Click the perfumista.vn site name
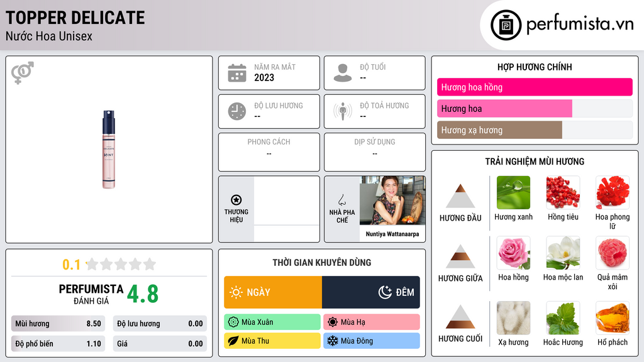The image size is (644, 362). [x=580, y=24]
